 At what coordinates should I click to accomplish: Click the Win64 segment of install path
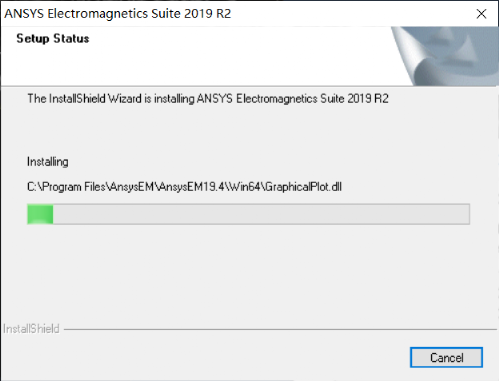[245, 187]
